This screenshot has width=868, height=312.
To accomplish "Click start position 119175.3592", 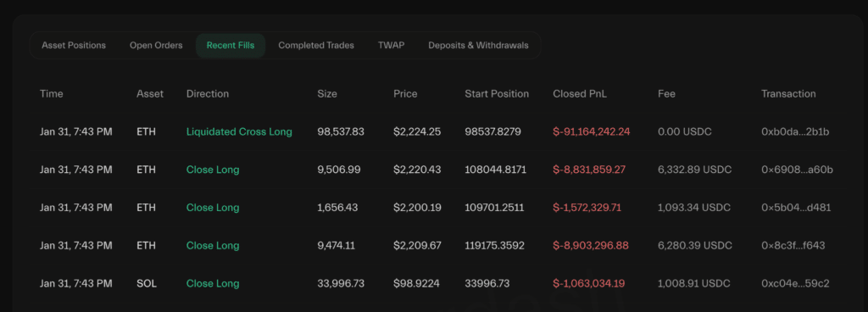I will [x=495, y=246].
